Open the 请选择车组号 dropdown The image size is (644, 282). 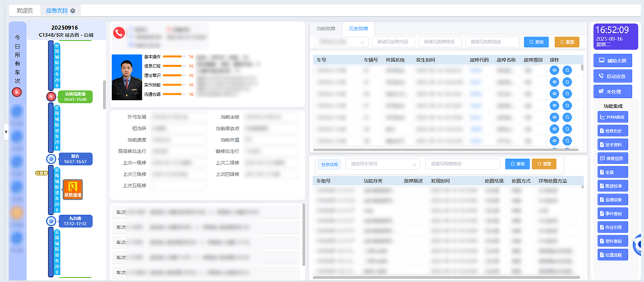coord(383,164)
